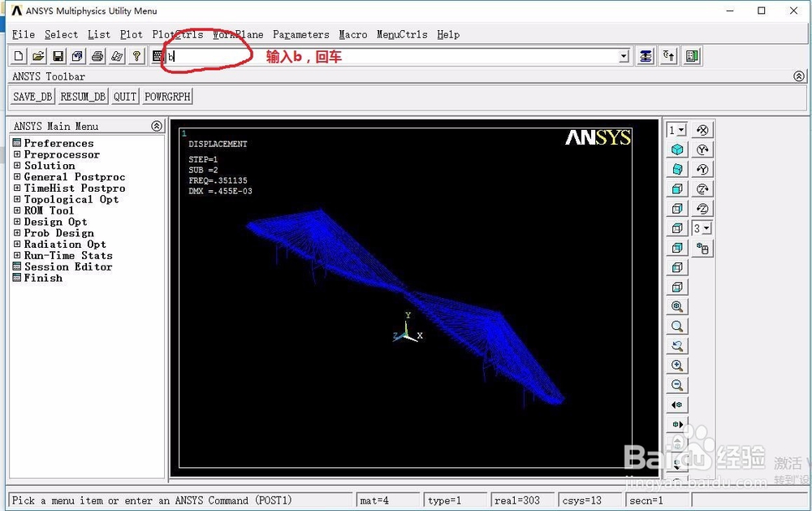Click the POWRGRPH toolbar button

(167, 97)
